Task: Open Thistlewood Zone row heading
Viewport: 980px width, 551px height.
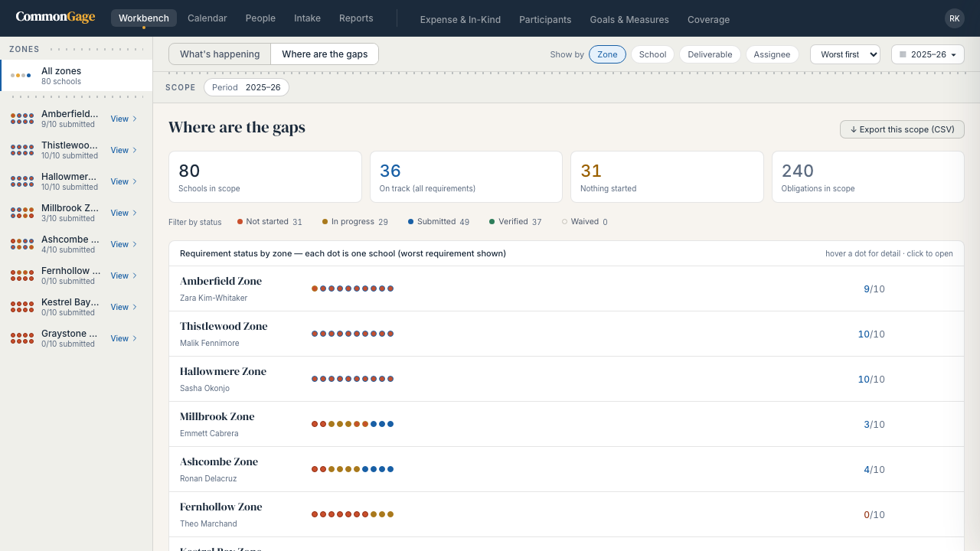Action: [x=224, y=326]
